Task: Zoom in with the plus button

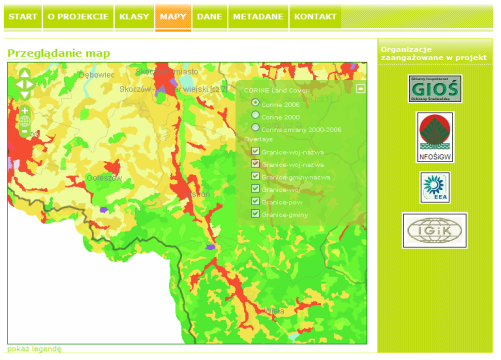Action: click(25, 110)
